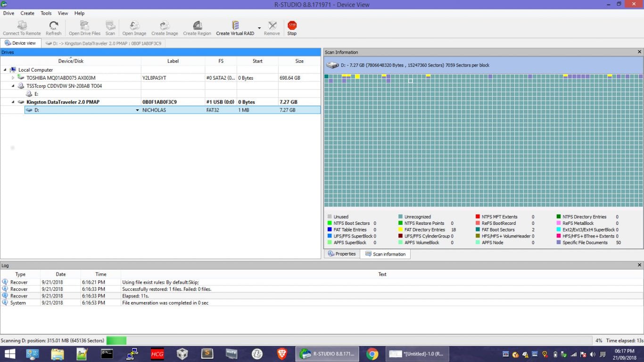
Task: Open the Create Virtual RAID dropdown arrow
Action: pyautogui.click(x=259, y=28)
